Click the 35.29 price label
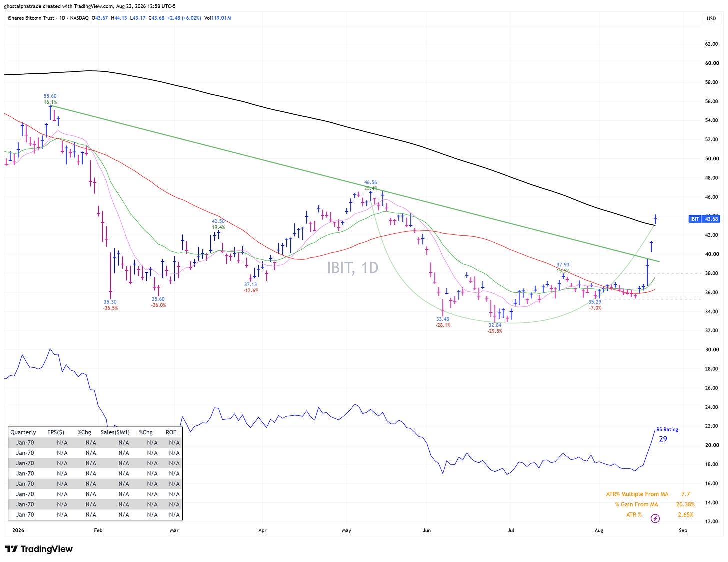This screenshot has height=562, width=728. point(595,302)
